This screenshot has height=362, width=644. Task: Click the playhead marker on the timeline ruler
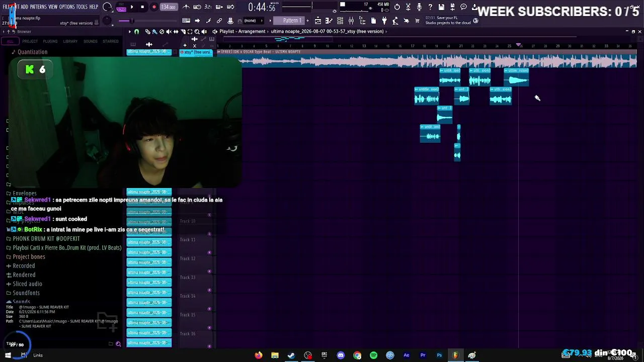click(x=519, y=45)
